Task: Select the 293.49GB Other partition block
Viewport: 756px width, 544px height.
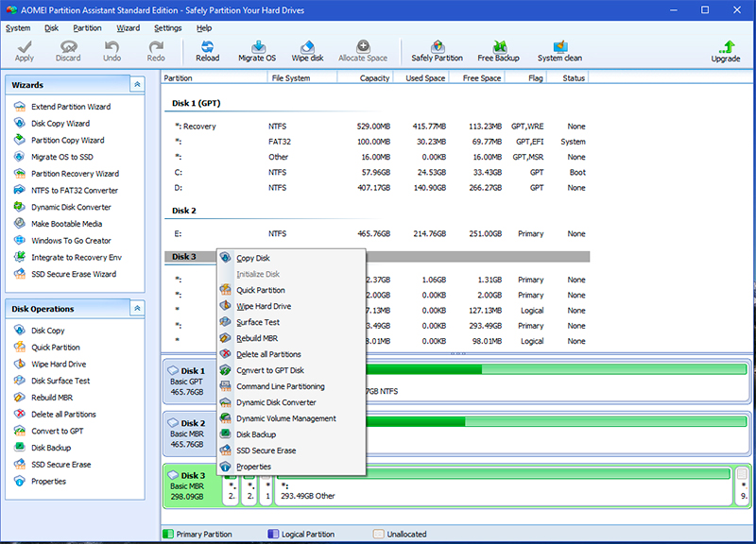Action: [504, 485]
